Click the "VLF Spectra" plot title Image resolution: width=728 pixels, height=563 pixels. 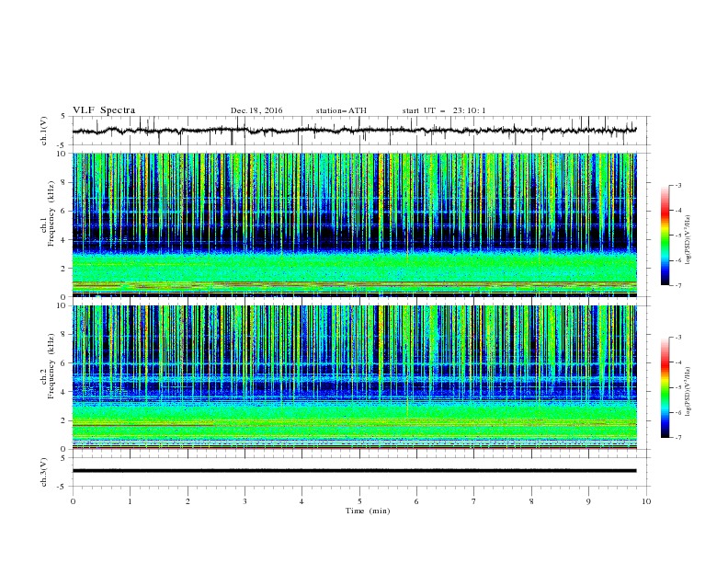tap(104, 110)
